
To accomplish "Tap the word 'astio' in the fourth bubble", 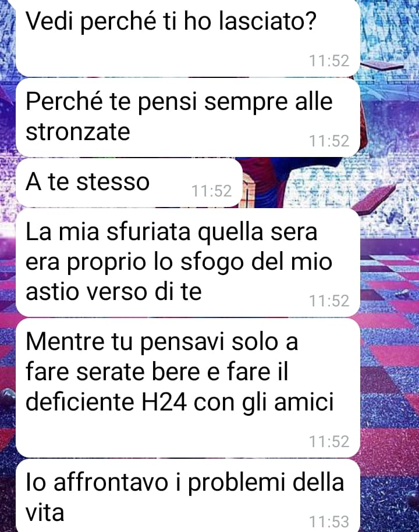I will click(52, 292).
